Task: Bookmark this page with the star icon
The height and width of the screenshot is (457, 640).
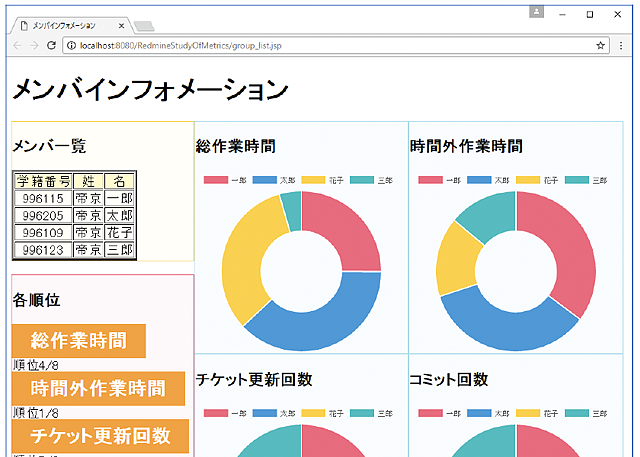Action: click(x=600, y=45)
